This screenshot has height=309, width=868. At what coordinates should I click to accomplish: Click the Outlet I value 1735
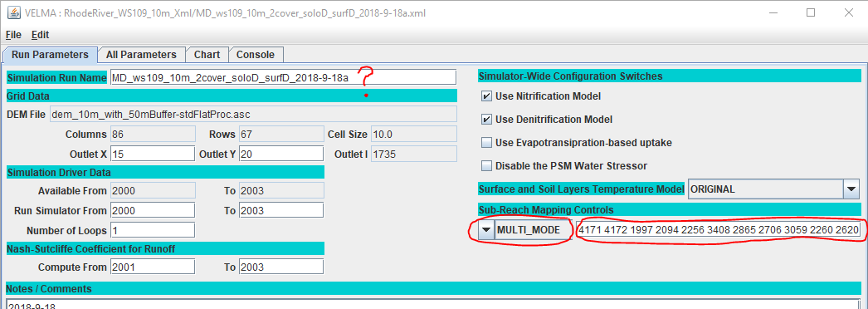(414, 154)
